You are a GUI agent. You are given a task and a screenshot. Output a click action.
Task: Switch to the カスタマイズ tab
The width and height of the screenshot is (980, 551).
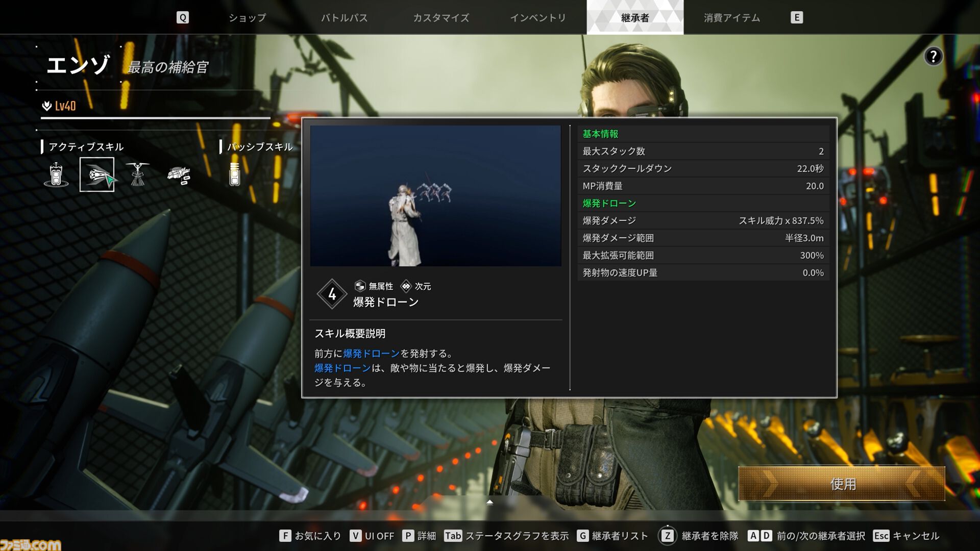pyautogui.click(x=442, y=17)
